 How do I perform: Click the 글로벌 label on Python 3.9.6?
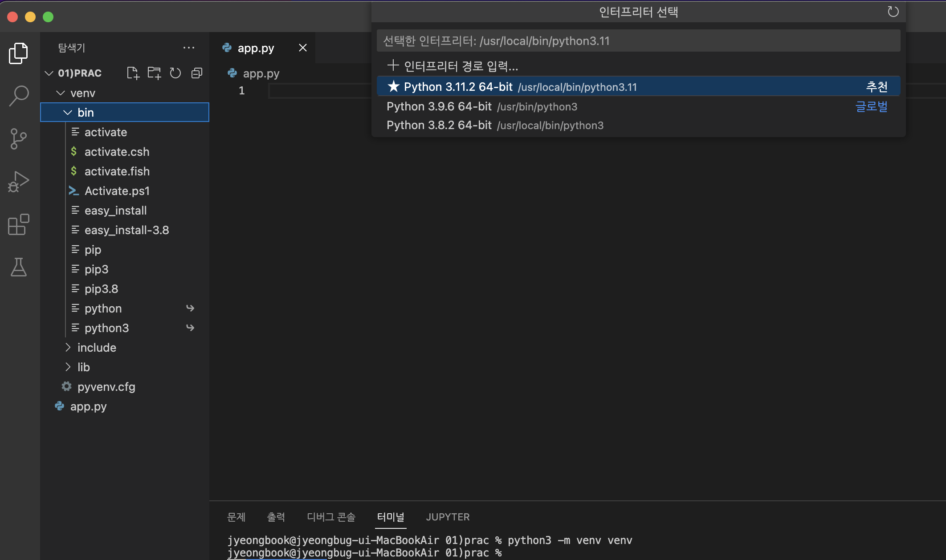872,106
